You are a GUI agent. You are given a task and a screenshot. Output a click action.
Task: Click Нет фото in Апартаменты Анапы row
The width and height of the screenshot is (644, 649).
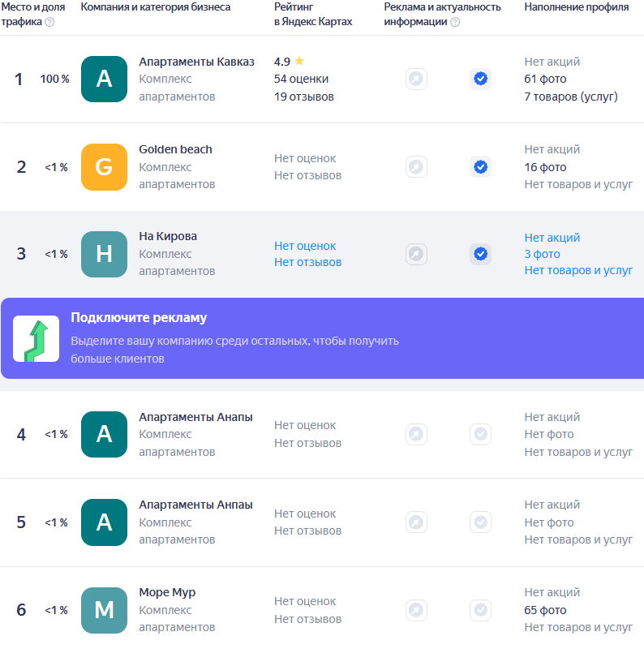tap(549, 434)
